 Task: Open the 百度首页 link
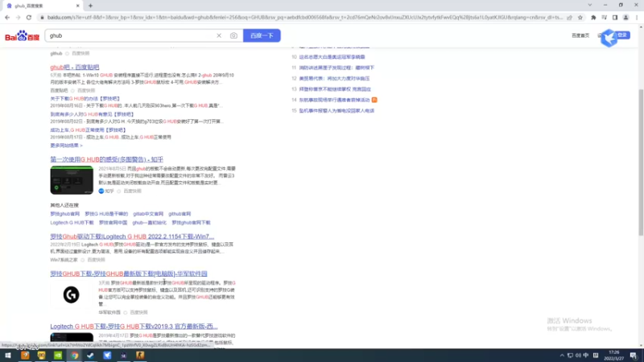tap(580, 35)
